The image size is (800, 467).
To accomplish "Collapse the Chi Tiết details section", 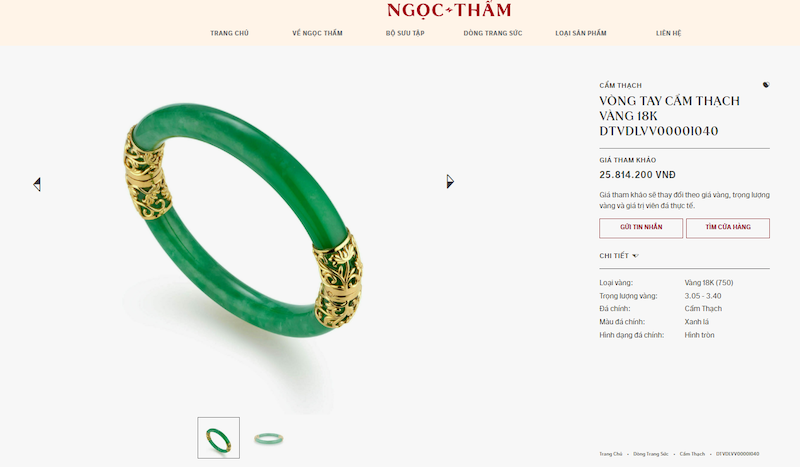I will tap(619, 256).
